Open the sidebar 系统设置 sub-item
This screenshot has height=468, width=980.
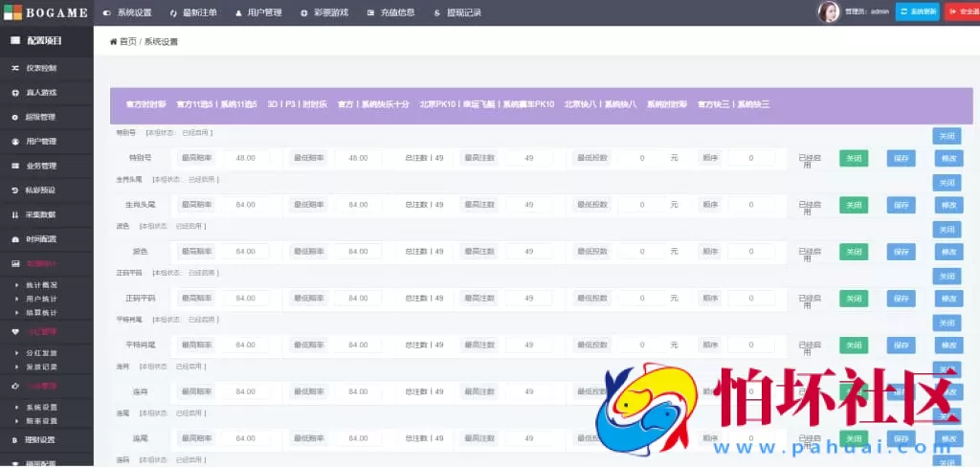tap(42, 408)
